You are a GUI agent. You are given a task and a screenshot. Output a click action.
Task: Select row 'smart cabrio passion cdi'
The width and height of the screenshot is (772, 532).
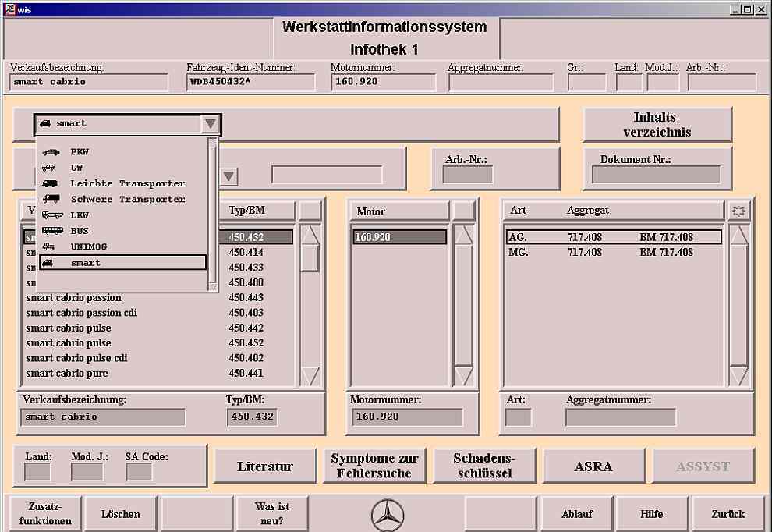coord(158,313)
